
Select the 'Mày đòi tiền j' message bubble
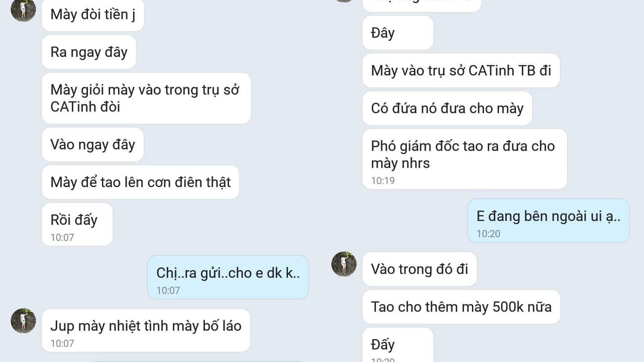click(x=93, y=15)
